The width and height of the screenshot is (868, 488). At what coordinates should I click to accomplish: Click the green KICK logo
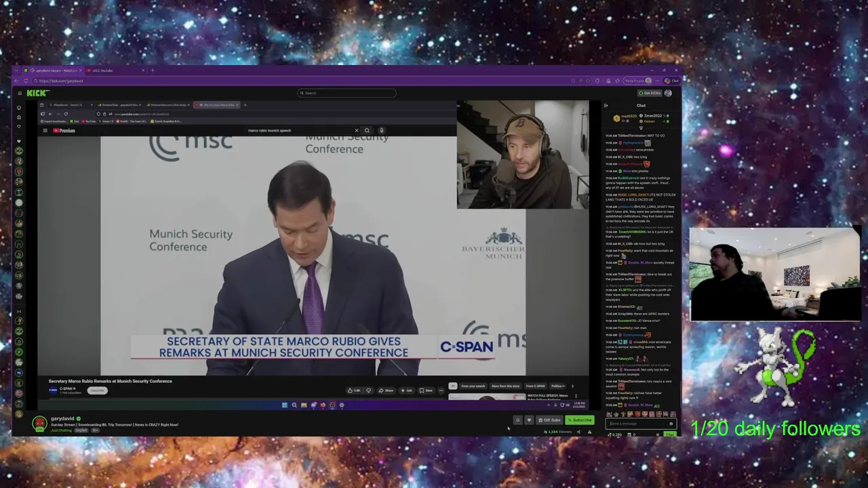coord(38,93)
